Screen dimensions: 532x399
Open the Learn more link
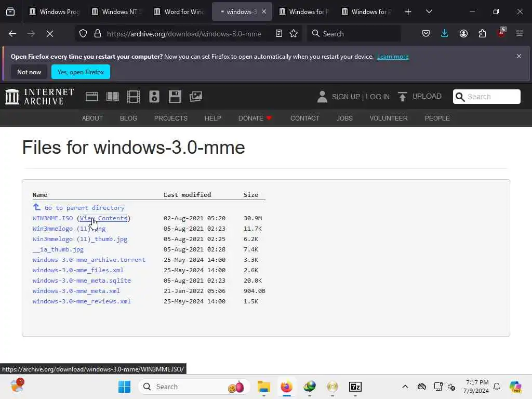click(x=393, y=57)
